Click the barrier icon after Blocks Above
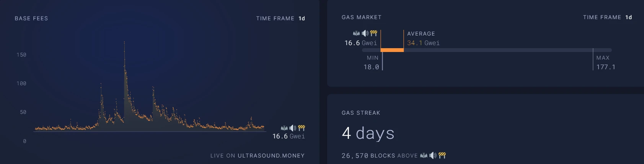Image resolution: width=644 pixels, height=164 pixels. coord(442,155)
